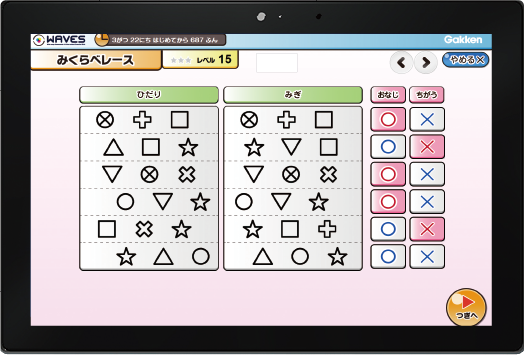Click the ちがう column header
The height and width of the screenshot is (360, 526).
pos(427,95)
